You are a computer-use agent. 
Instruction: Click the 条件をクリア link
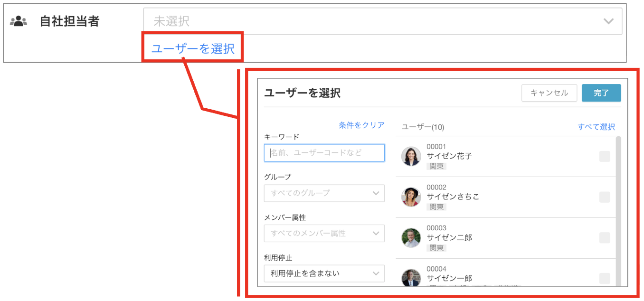click(x=361, y=125)
